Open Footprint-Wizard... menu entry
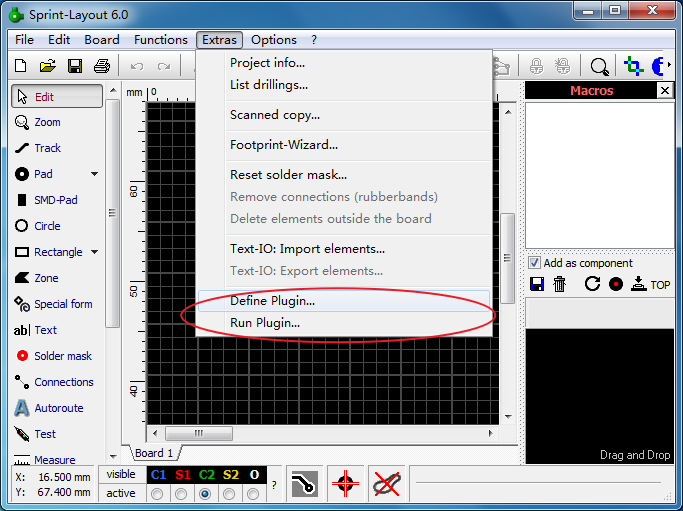This screenshot has width=683, height=511. [x=344, y=145]
